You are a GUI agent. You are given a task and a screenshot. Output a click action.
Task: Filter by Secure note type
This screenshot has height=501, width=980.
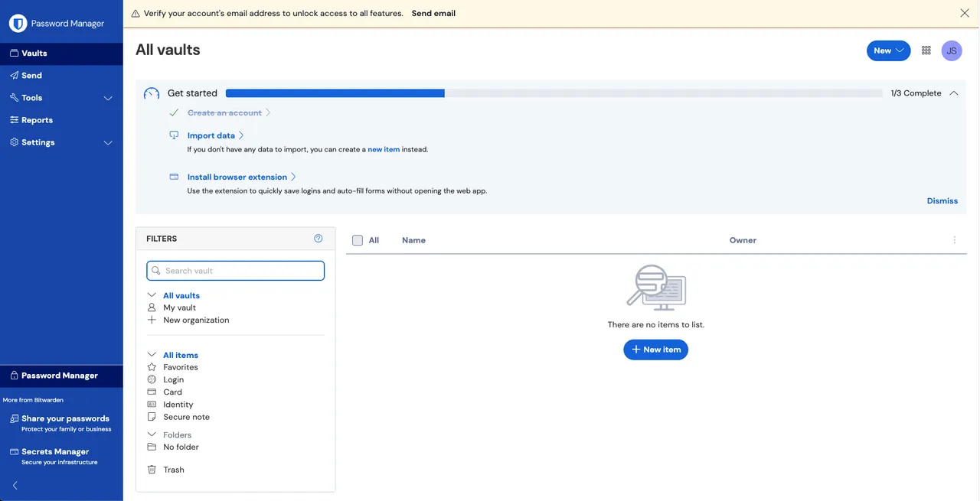[186, 417]
